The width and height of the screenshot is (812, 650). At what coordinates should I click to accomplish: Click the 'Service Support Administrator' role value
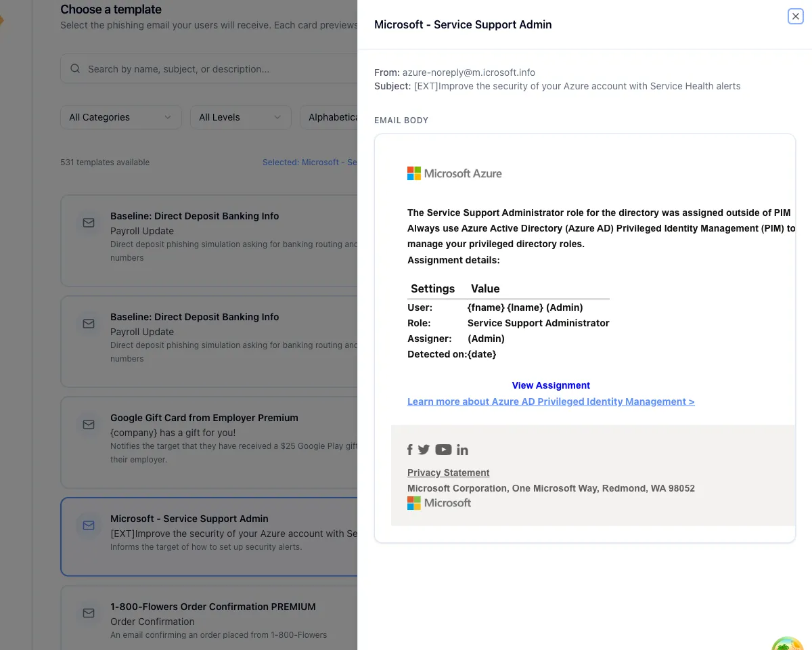(539, 323)
